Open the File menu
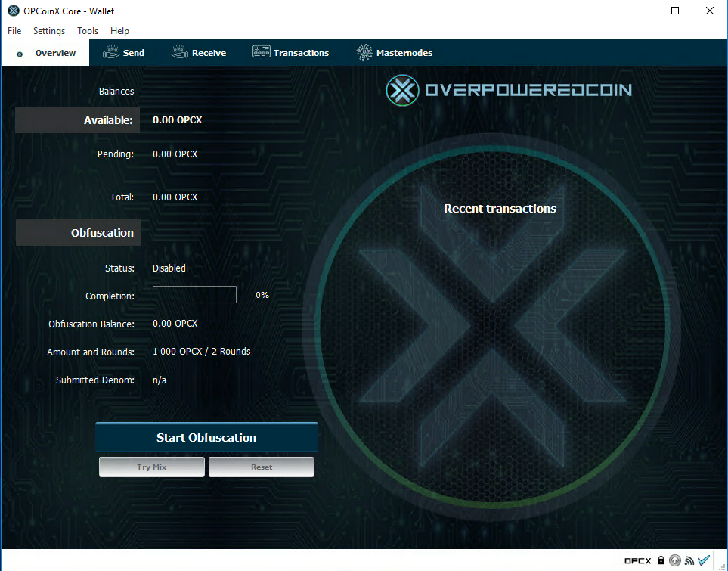The image size is (728, 571). point(14,31)
